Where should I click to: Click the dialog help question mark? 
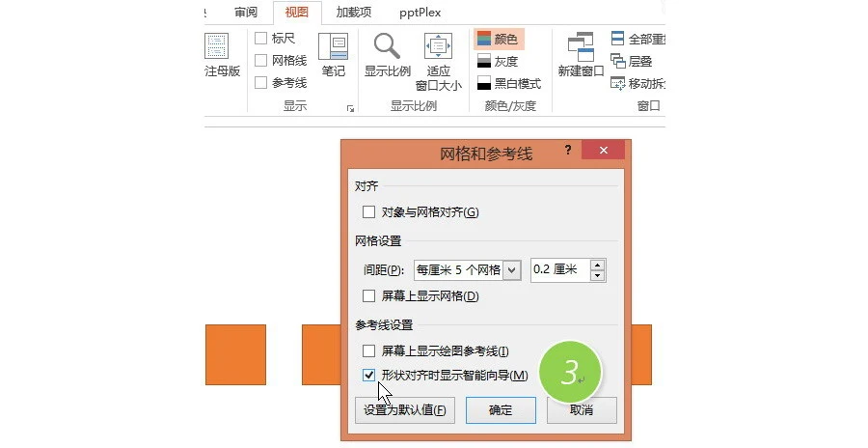point(568,150)
